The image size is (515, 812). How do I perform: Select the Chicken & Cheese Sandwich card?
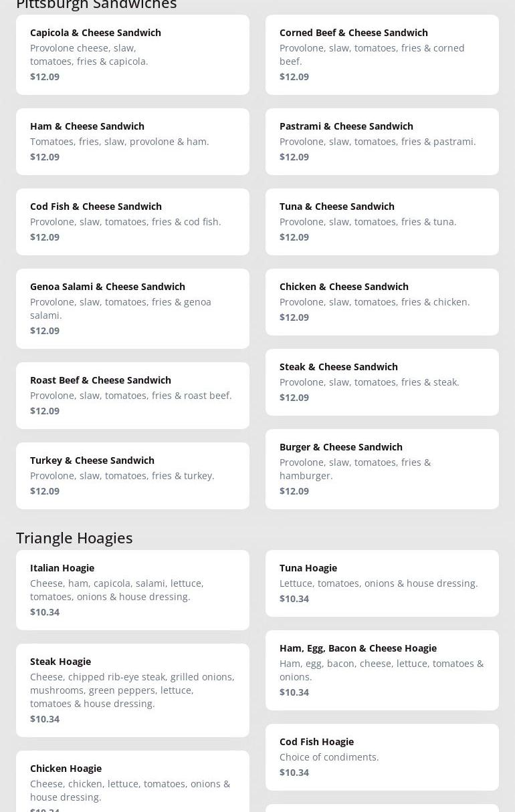tap(382, 301)
